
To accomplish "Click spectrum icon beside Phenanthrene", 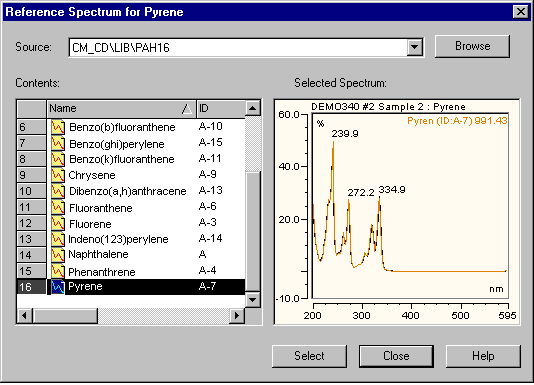I will pyautogui.click(x=58, y=271).
